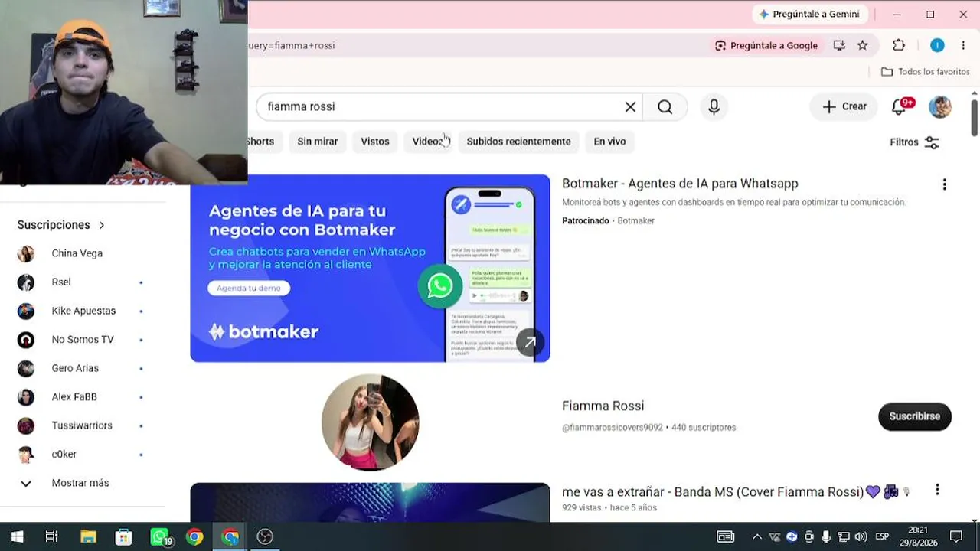Click the Fiamma Rossi channel avatar
The height and width of the screenshot is (551, 980).
(x=370, y=422)
